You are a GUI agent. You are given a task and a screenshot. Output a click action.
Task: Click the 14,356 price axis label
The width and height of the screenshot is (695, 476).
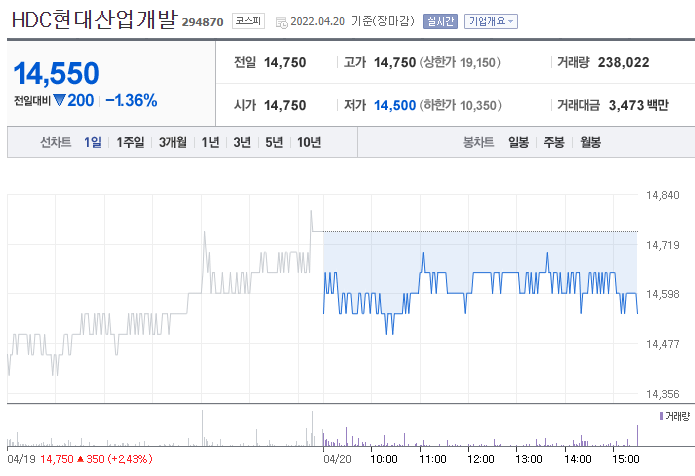[x=663, y=394]
